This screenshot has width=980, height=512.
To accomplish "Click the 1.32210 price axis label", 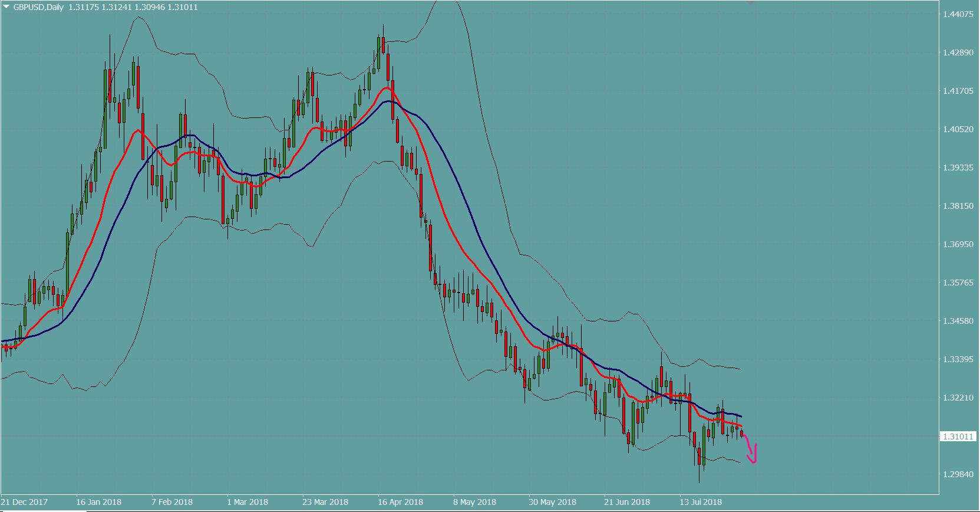I will pyautogui.click(x=958, y=398).
